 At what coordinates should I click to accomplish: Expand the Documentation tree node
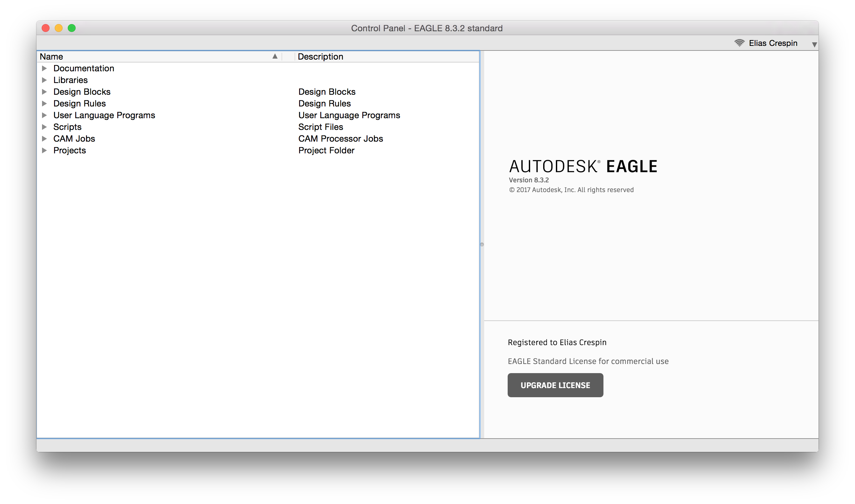[45, 68]
